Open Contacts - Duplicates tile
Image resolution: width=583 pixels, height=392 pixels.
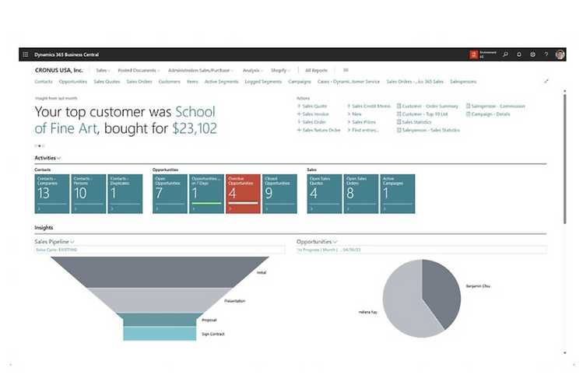125,194
